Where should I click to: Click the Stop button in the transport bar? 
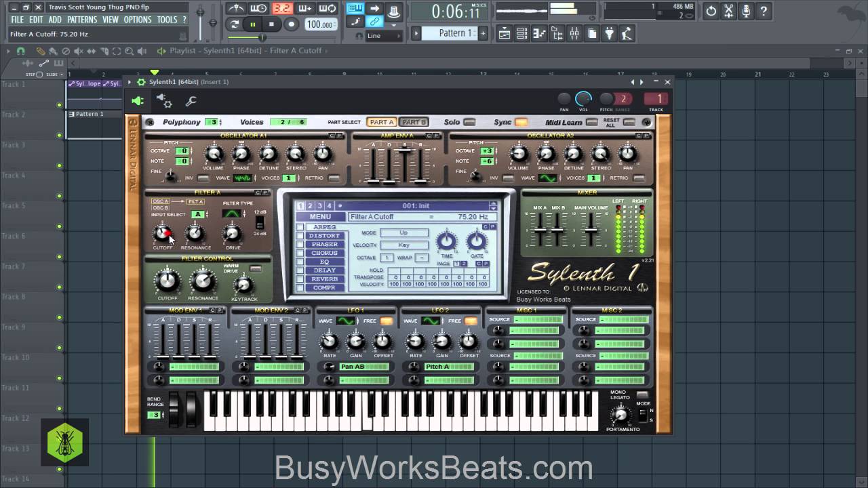(272, 24)
